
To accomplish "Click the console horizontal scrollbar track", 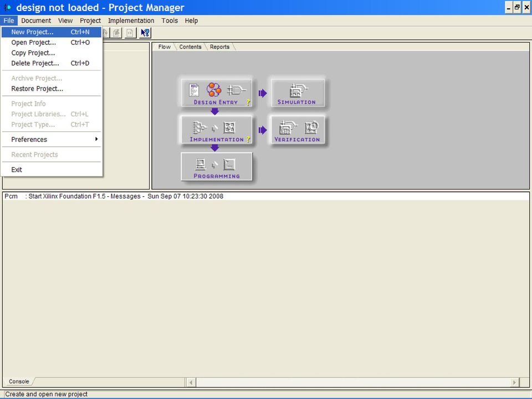I will [x=353, y=382].
